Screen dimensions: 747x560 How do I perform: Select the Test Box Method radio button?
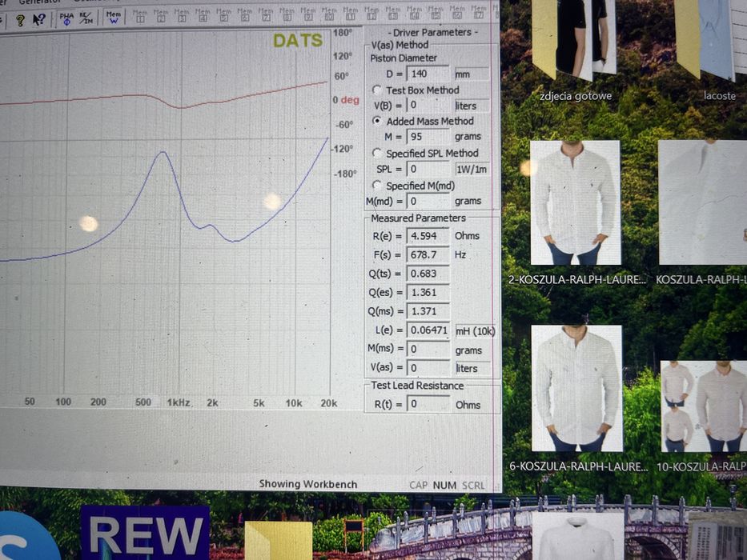[x=377, y=90]
